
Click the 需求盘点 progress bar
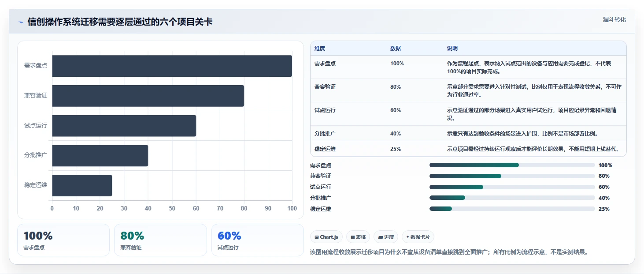tap(512, 165)
